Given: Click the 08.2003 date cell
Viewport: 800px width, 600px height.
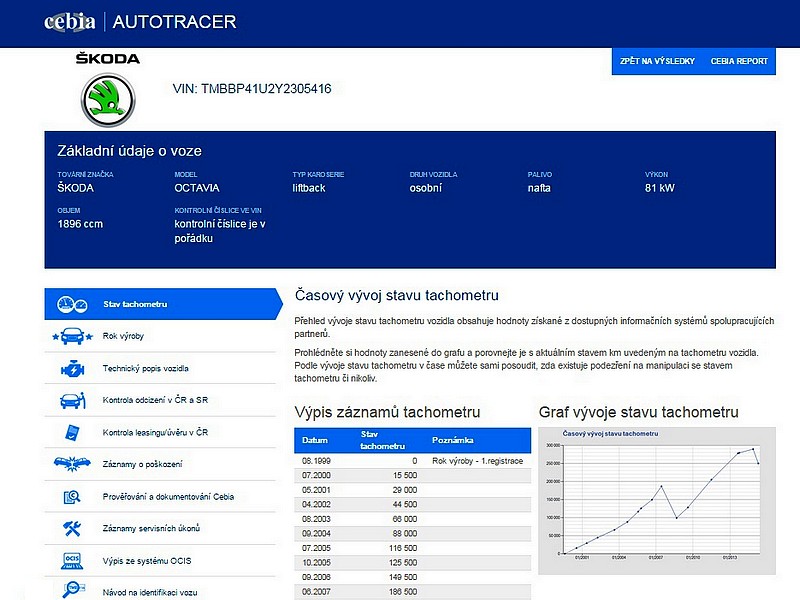Looking at the screenshot, I should click(316, 519).
